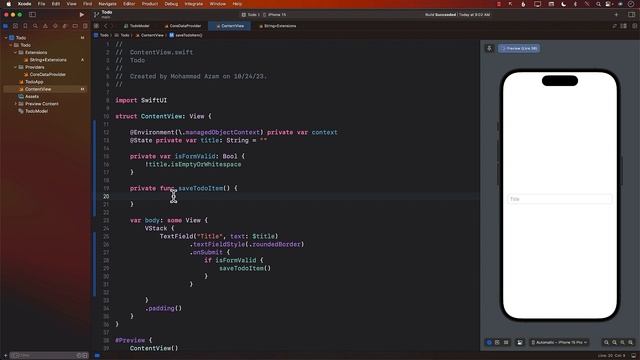Go forward in editor history
Image resolution: width=640 pixels, height=360 pixels.
(111, 26)
